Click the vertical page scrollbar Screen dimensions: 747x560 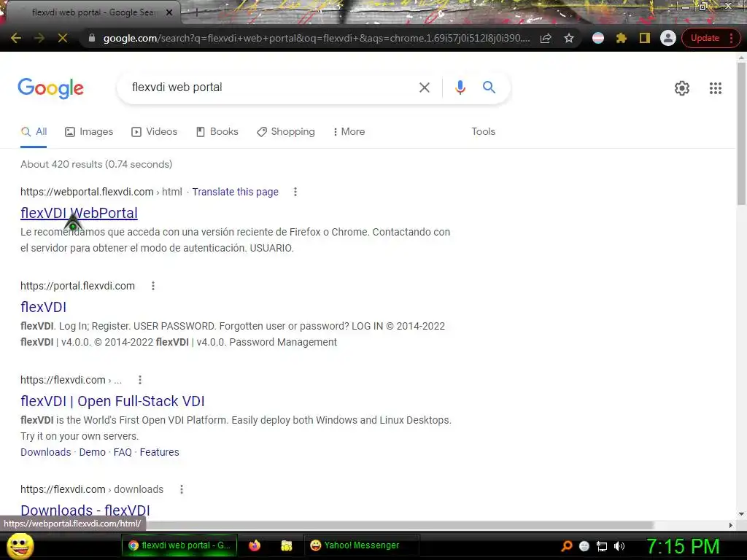742,134
